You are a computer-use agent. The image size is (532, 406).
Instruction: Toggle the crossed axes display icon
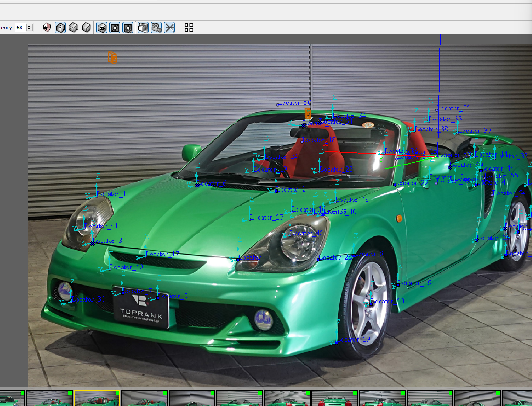tap(169, 28)
